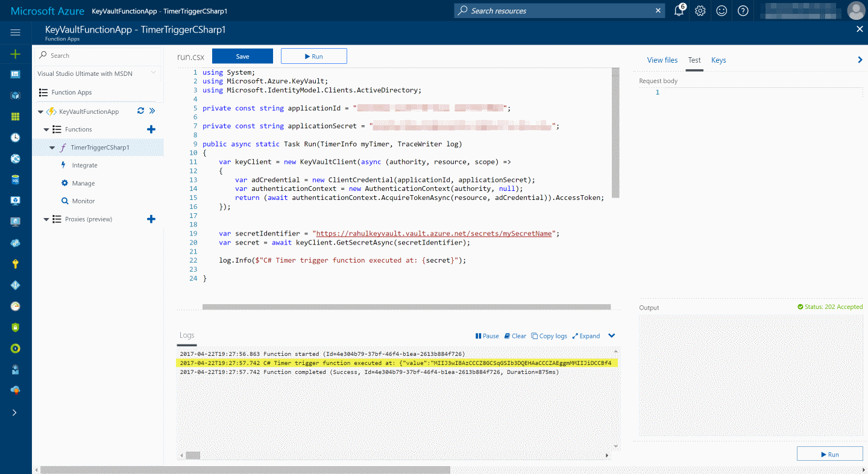Open the green shield Security Center icon
The height and width of the screenshot is (474, 868).
pyautogui.click(x=16, y=327)
